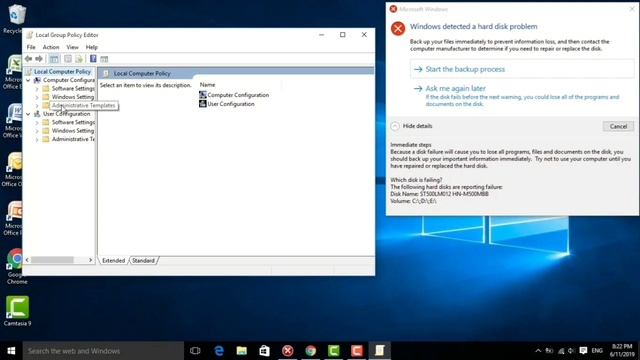This screenshot has width=640, height=360.
Task: Open File Explorer from the taskbar
Action: click(x=242, y=351)
